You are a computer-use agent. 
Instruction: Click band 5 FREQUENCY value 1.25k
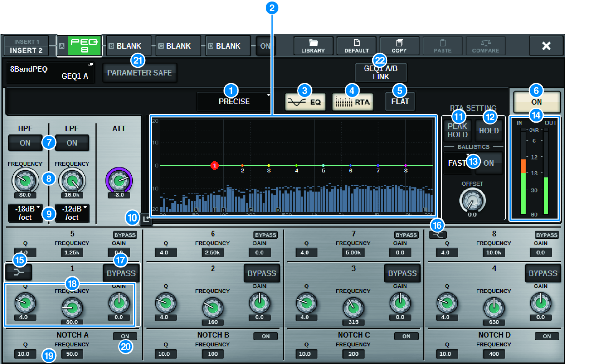[x=72, y=252]
